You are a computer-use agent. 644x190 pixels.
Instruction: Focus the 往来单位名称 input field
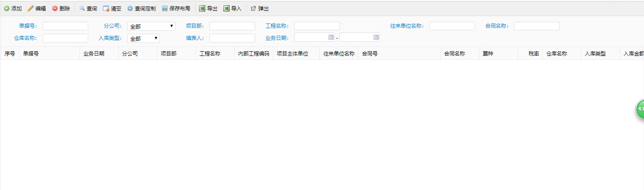point(452,26)
